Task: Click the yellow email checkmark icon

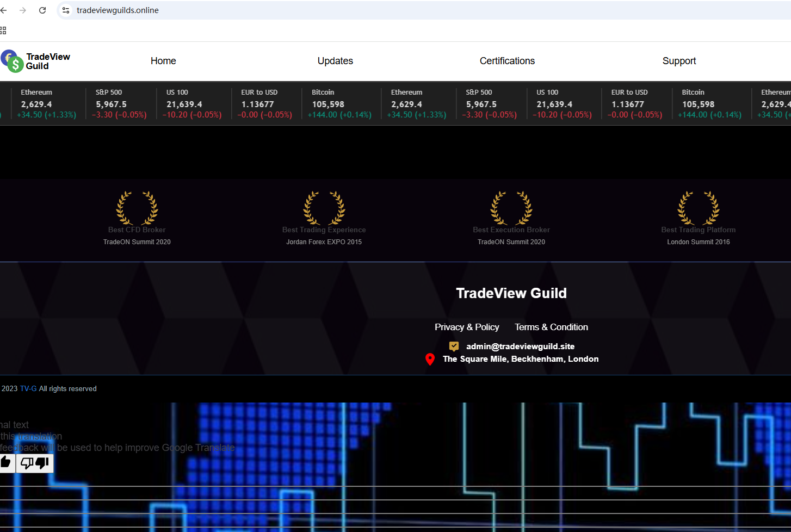Action: tap(454, 346)
